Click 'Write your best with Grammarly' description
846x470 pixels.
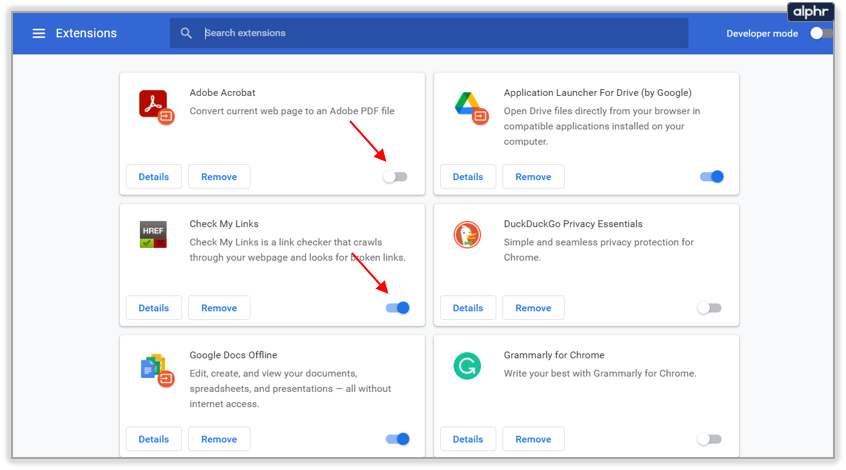[x=600, y=373]
